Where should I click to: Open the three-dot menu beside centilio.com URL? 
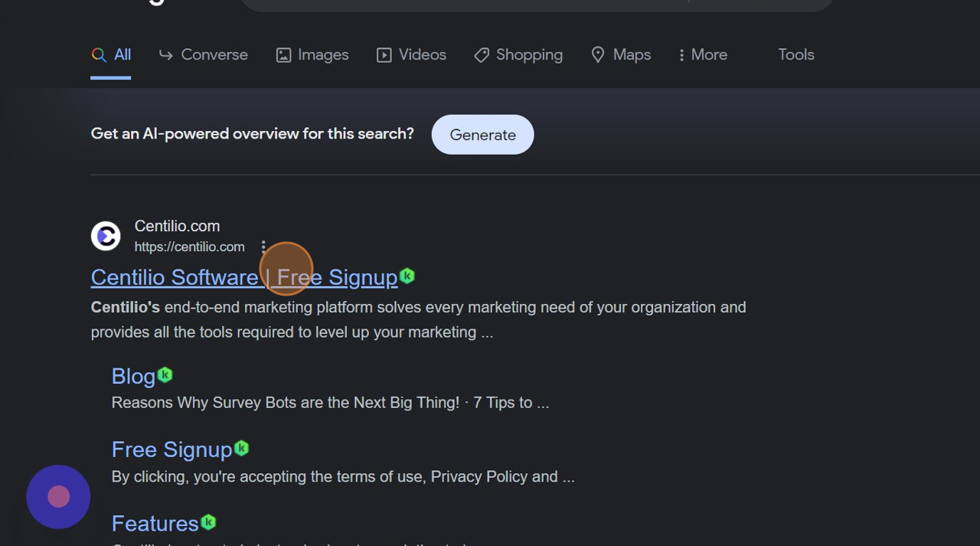point(263,247)
